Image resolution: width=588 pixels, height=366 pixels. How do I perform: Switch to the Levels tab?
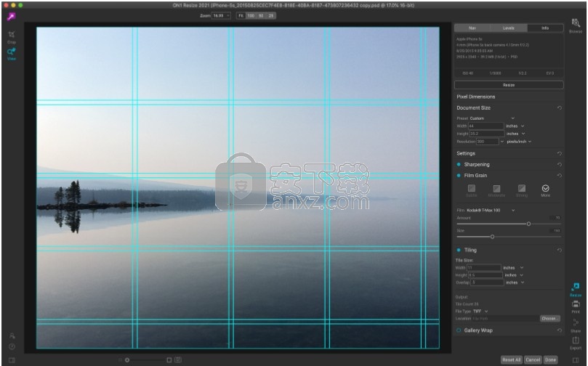[x=509, y=28]
